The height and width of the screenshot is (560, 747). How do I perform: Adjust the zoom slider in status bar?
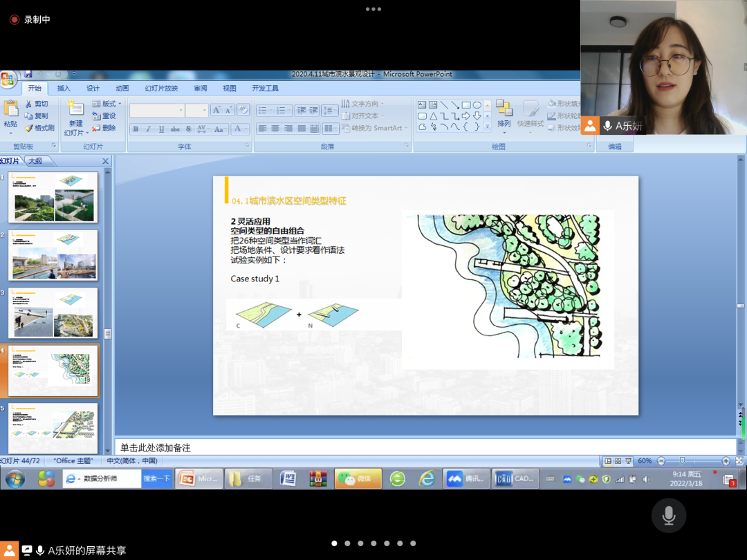pyautogui.click(x=682, y=461)
